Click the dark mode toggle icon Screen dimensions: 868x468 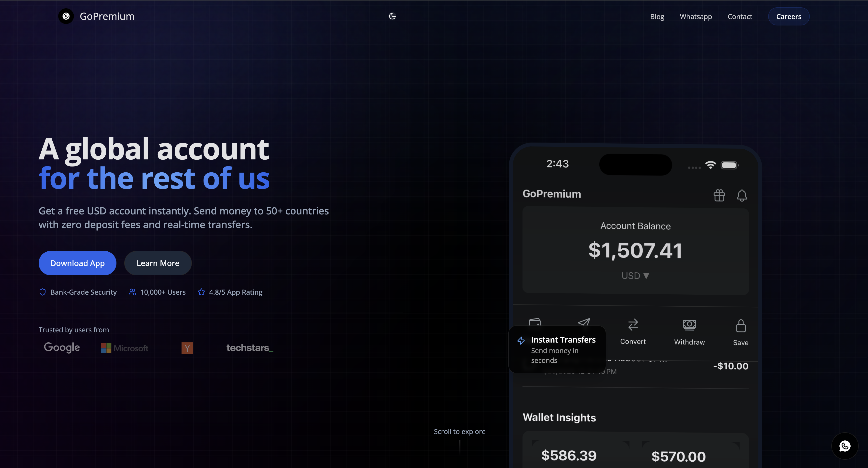[392, 16]
